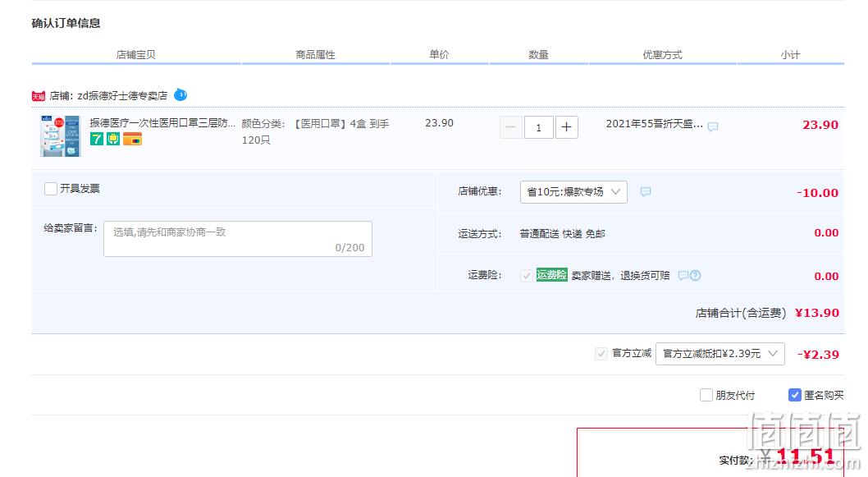The height and width of the screenshot is (477, 868).
Task: Click the red subtotal 23.90
Action: tap(820, 125)
